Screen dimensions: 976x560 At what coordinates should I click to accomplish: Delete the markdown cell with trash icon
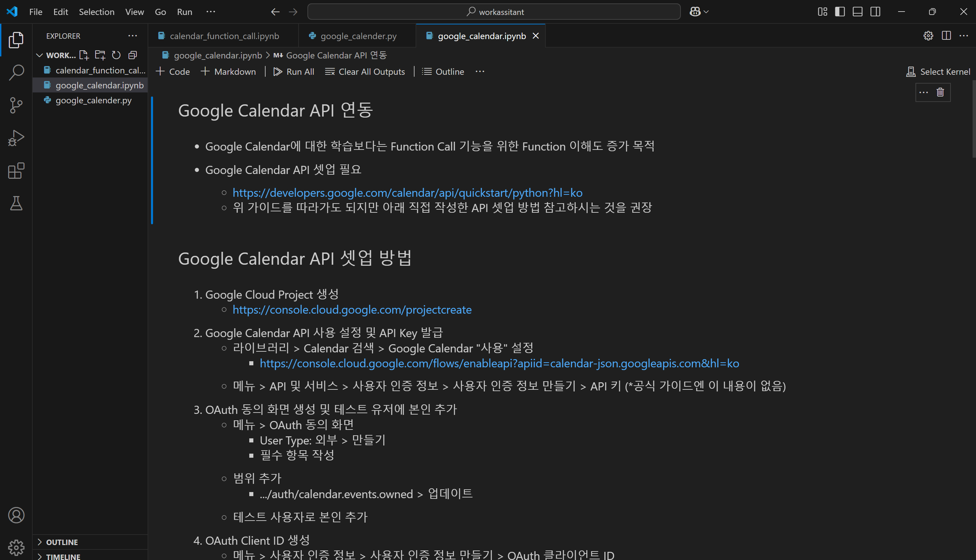click(x=941, y=92)
